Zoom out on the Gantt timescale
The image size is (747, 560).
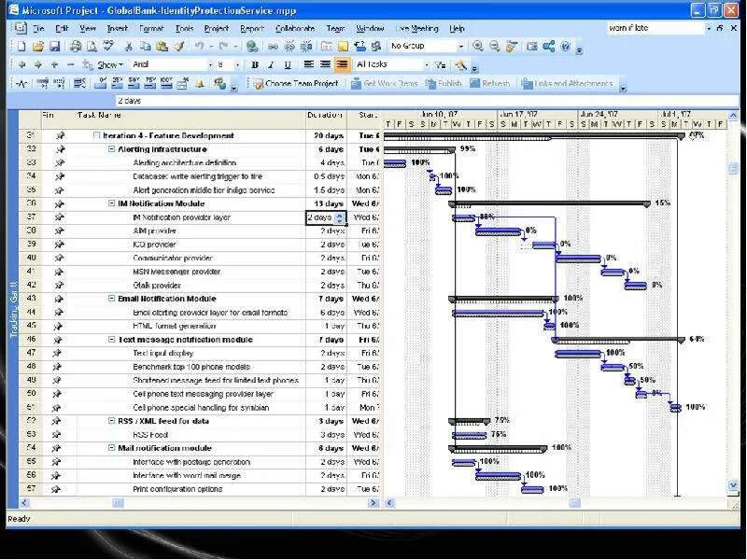pyautogui.click(x=495, y=46)
